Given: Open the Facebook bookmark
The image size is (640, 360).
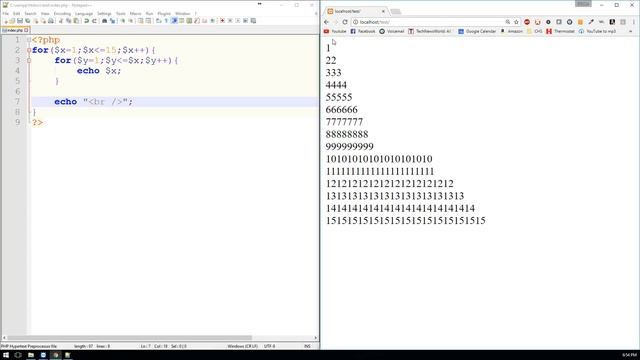Looking at the screenshot, I should (x=363, y=31).
